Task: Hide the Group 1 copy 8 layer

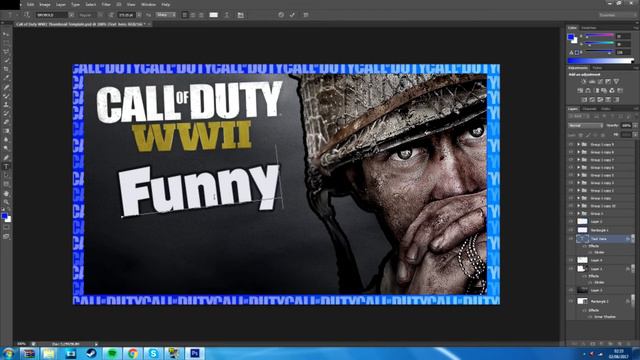Action: [x=571, y=152]
